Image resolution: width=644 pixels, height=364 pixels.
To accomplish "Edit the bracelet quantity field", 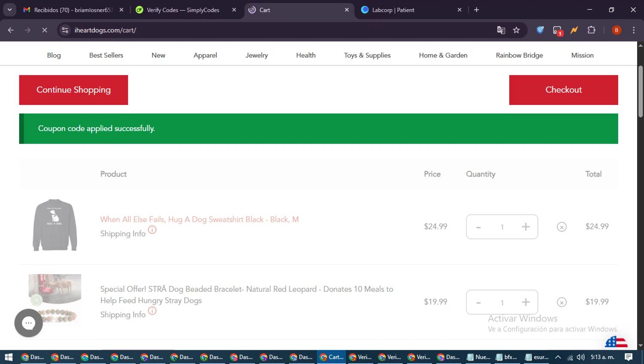I will pos(502,303).
